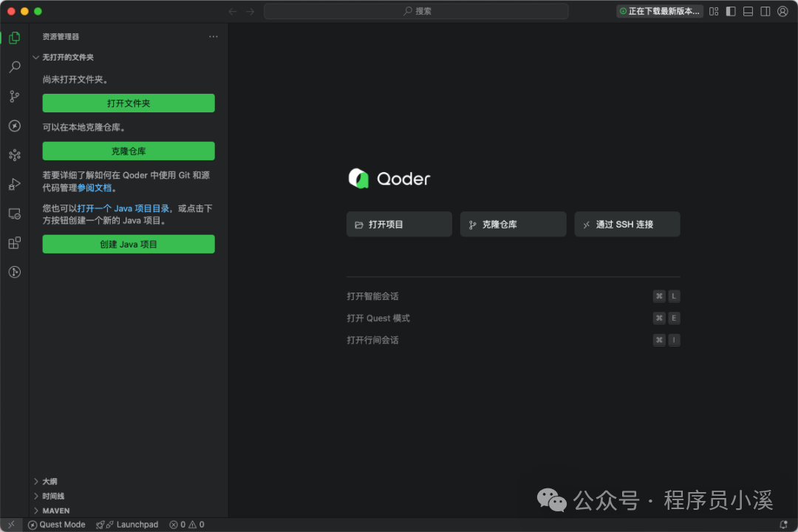Open the Remote Explorer icon

(14, 214)
